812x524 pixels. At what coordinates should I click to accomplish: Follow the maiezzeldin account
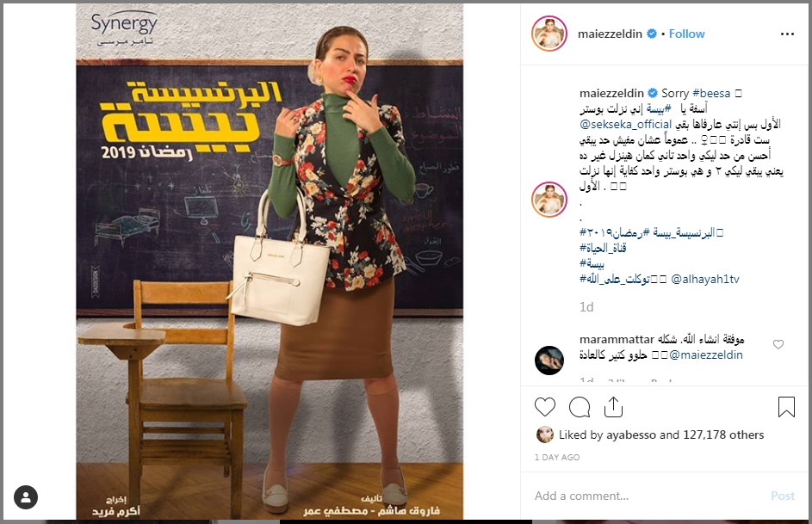686,34
